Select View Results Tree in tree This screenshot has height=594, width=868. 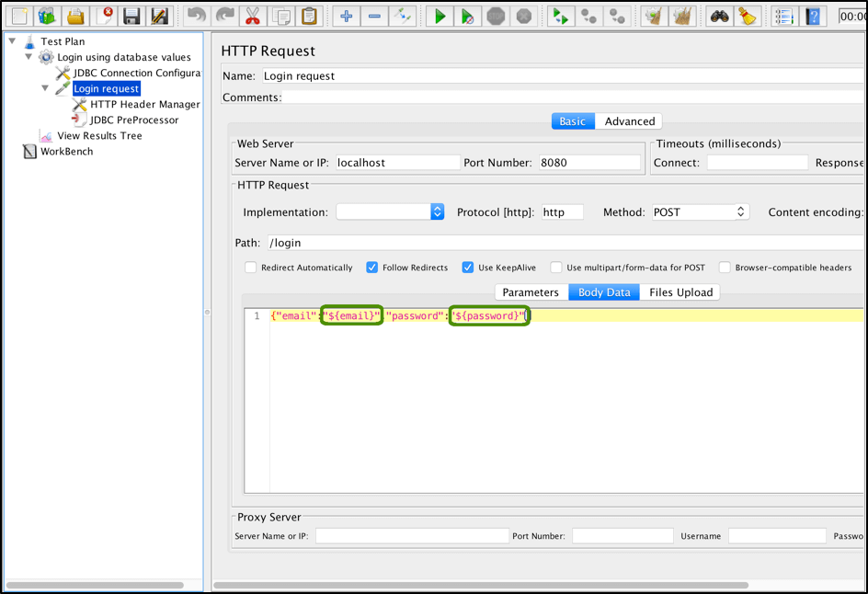pyautogui.click(x=99, y=136)
